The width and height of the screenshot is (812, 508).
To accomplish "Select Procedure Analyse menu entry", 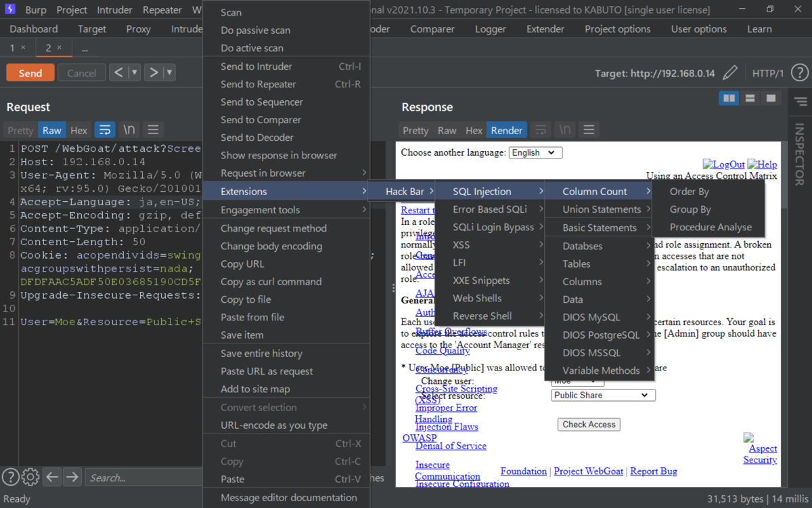I will (x=708, y=227).
